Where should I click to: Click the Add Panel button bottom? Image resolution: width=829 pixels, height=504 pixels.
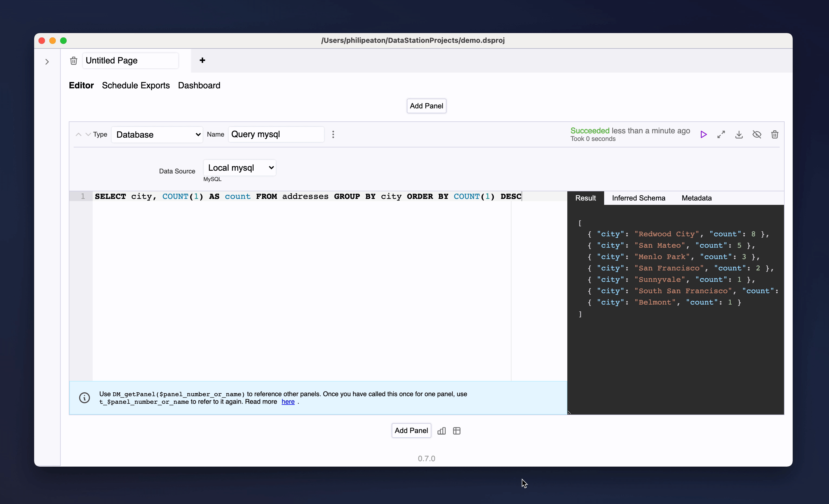(x=411, y=430)
